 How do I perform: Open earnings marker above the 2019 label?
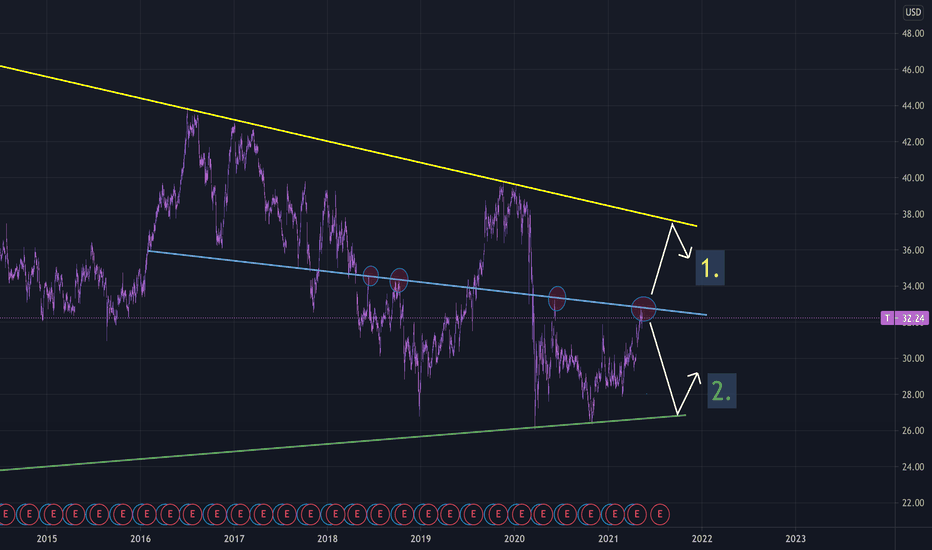coord(427,514)
